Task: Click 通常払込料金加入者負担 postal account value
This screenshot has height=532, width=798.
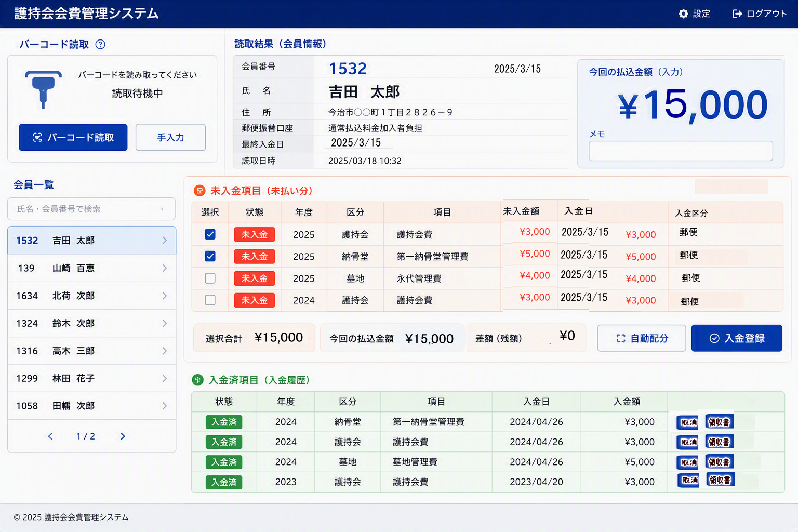Action: (375, 128)
